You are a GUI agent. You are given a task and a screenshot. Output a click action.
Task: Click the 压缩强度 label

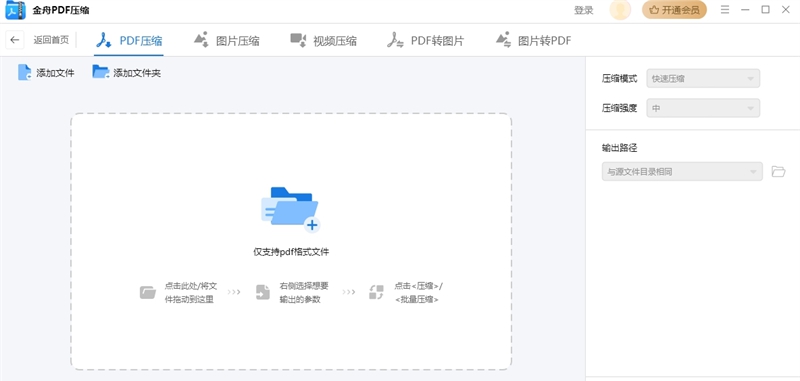pos(619,108)
